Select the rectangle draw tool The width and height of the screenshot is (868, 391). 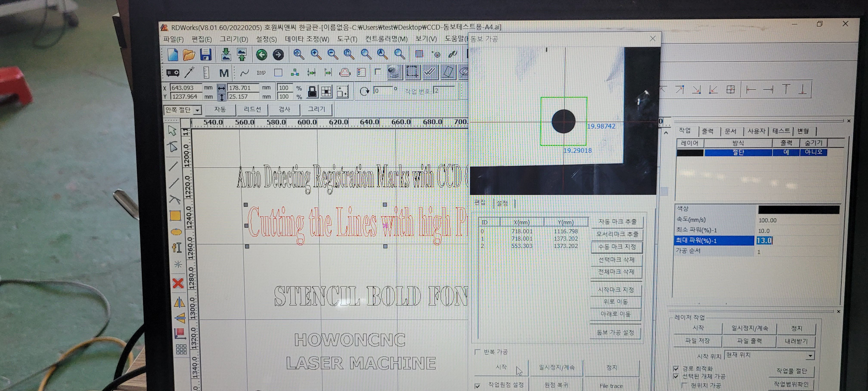tap(175, 216)
